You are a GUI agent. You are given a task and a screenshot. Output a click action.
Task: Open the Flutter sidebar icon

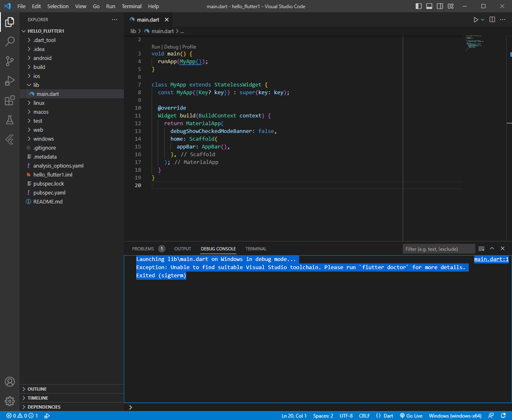[10, 139]
